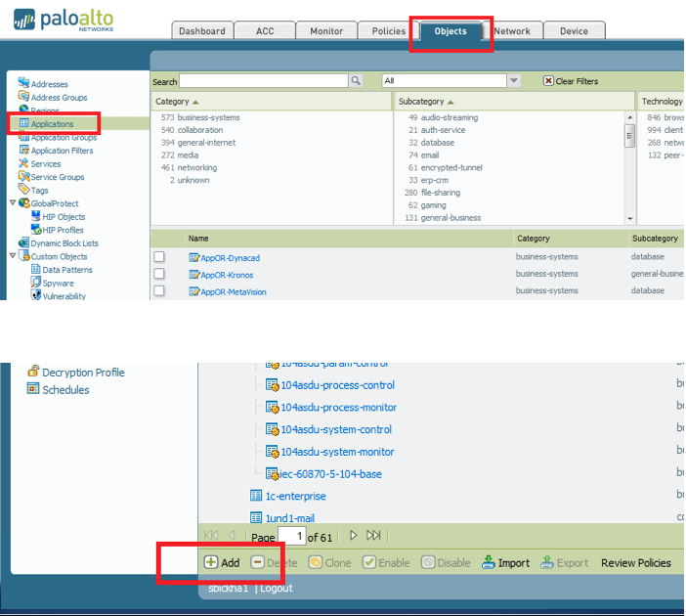Select the All filter combo box field
This screenshot has height=616, width=686.
pos(445,80)
